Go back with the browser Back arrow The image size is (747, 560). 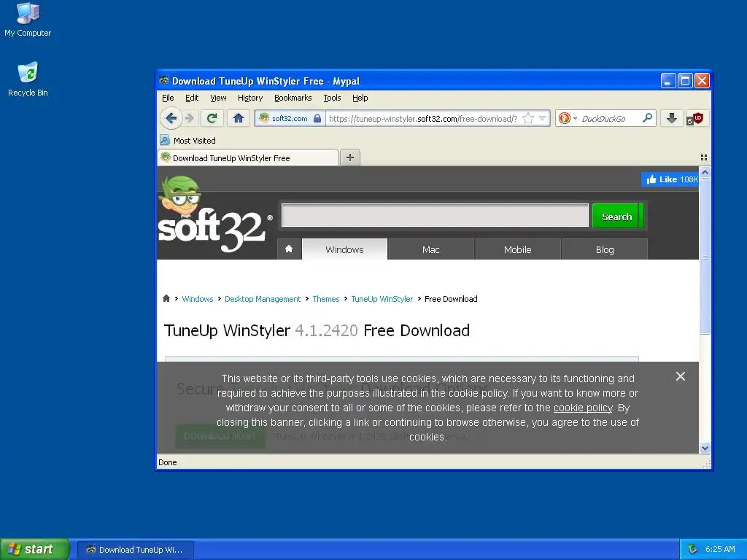171,118
